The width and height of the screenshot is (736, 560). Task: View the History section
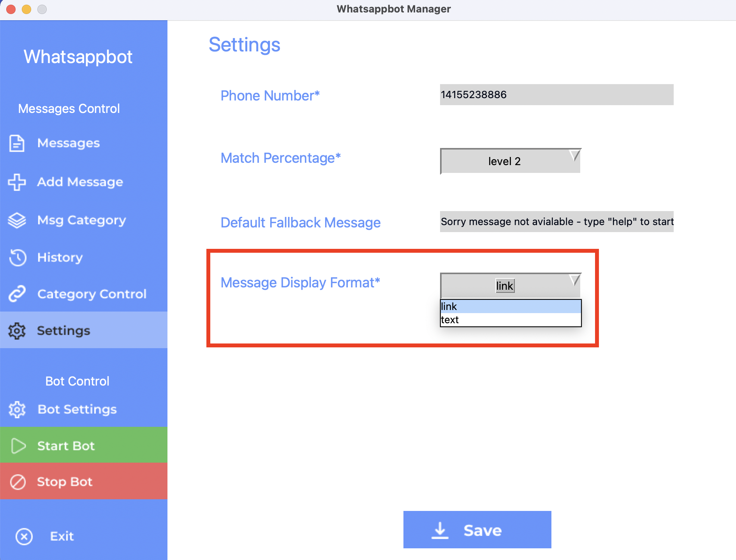point(84,257)
